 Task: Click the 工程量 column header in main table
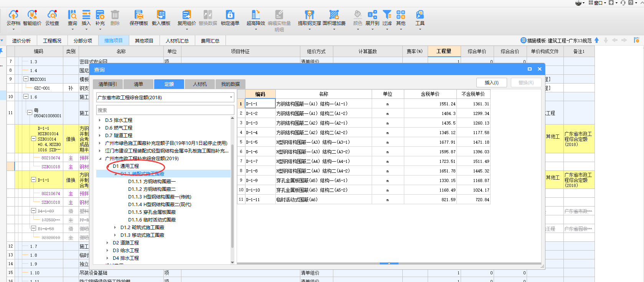click(444, 51)
